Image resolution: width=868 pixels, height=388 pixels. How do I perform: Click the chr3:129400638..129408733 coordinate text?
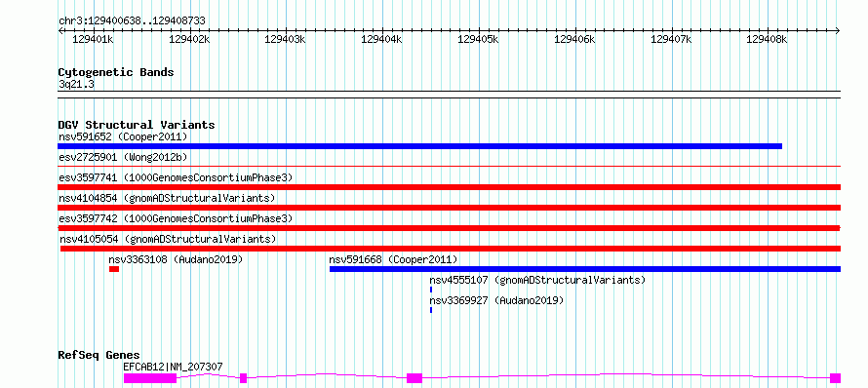pos(132,20)
